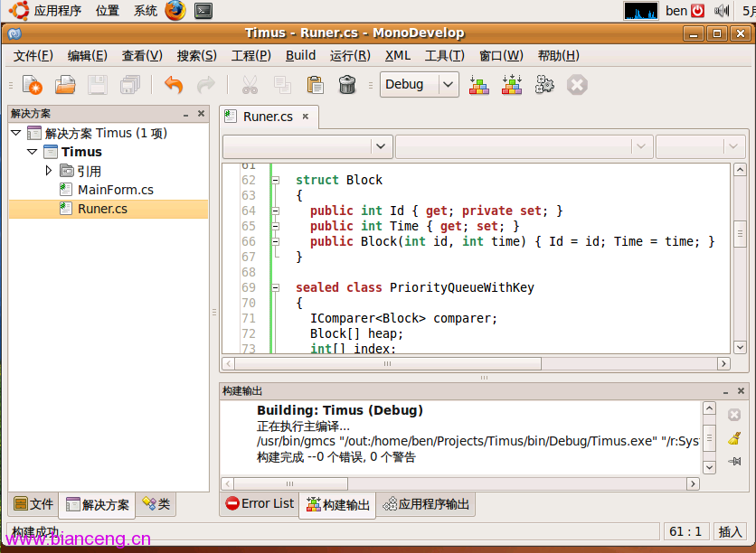Fold the Time property on line 65
The width and height of the screenshot is (756, 553).
click(x=275, y=227)
